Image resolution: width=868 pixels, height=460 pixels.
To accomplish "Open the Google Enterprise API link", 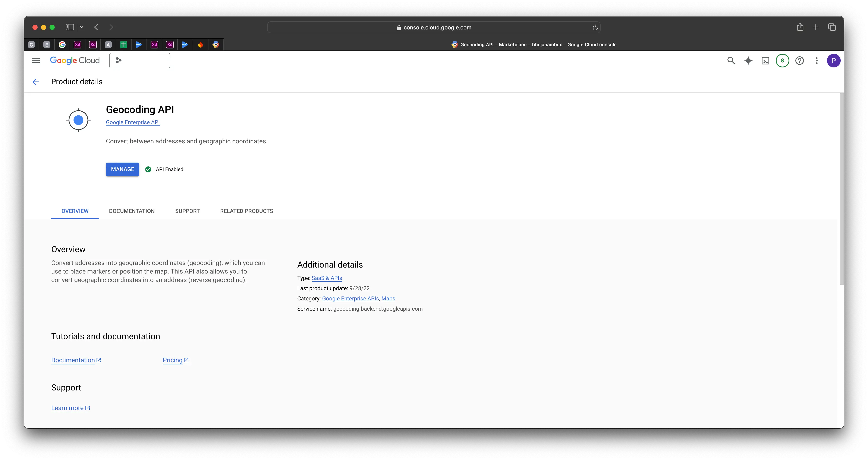I will point(133,122).
